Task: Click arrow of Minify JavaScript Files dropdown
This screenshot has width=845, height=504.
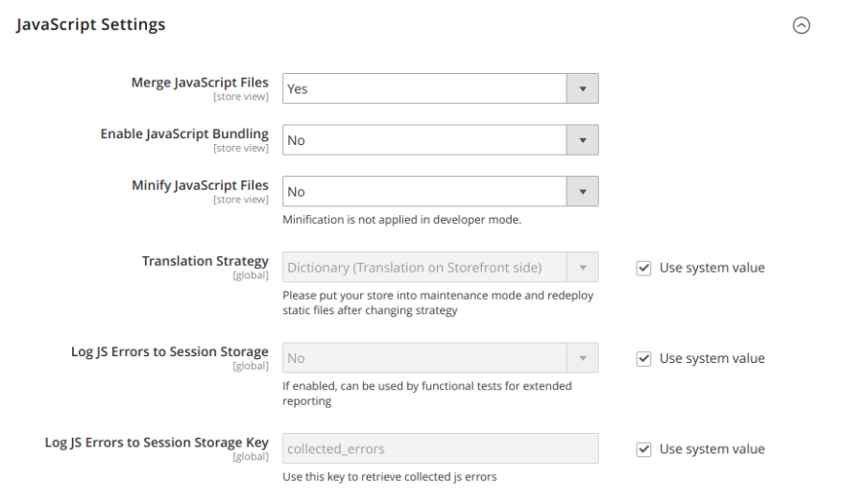Action: [583, 191]
